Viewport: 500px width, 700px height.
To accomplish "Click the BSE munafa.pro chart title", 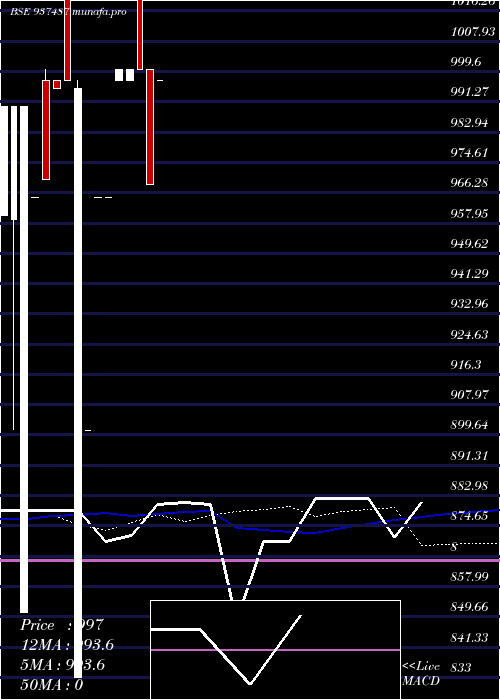I will coord(68,12).
